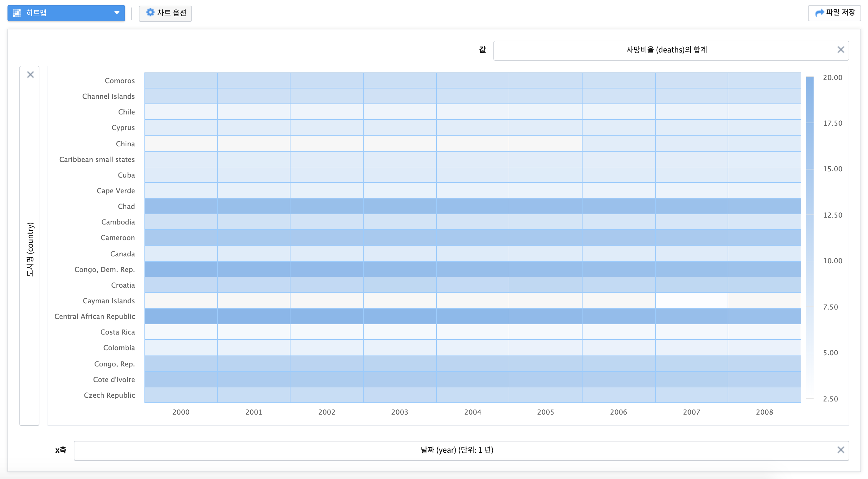
Task: Click the Chad heatmap cell for 2000
Action: [181, 206]
